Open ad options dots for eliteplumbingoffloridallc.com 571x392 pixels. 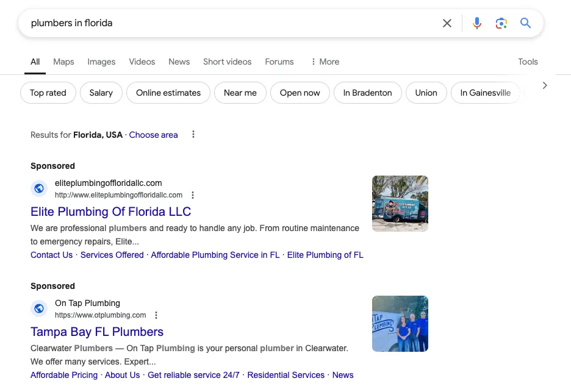point(193,195)
